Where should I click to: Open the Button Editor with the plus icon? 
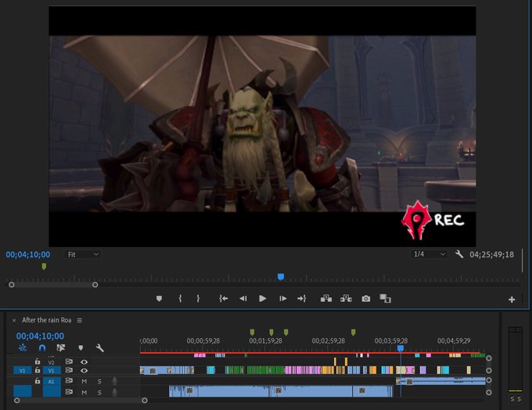click(x=512, y=300)
